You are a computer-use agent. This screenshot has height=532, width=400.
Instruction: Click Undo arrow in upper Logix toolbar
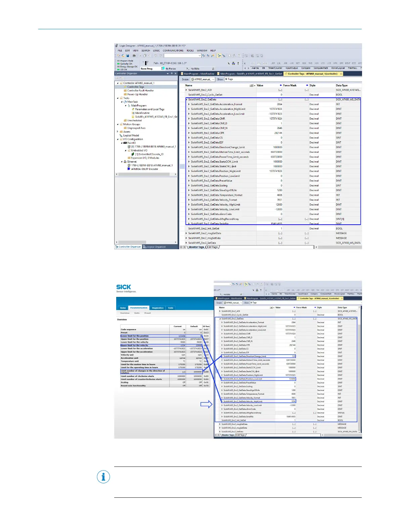(155, 56)
